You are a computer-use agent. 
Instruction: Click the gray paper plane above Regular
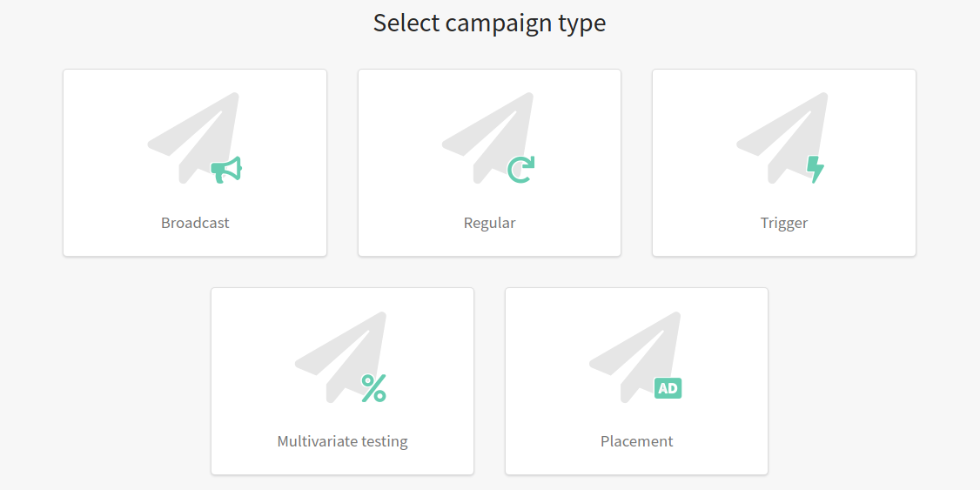coord(488,138)
